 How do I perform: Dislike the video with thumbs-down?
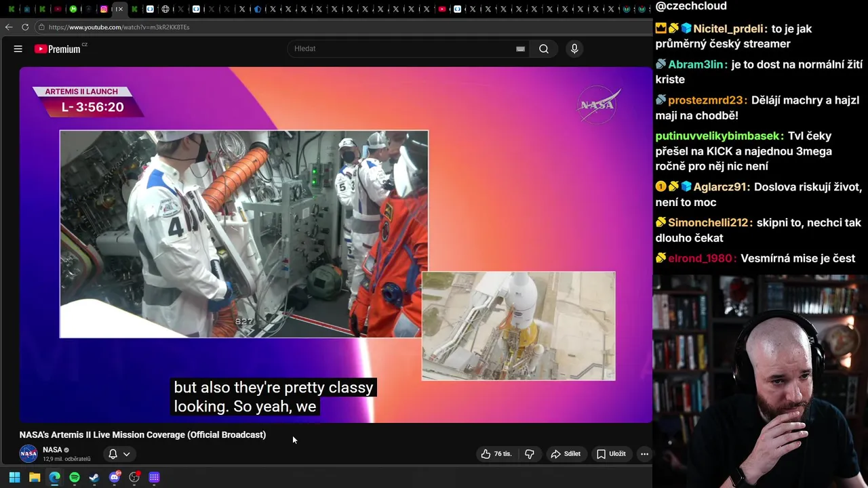(x=530, y=454)
